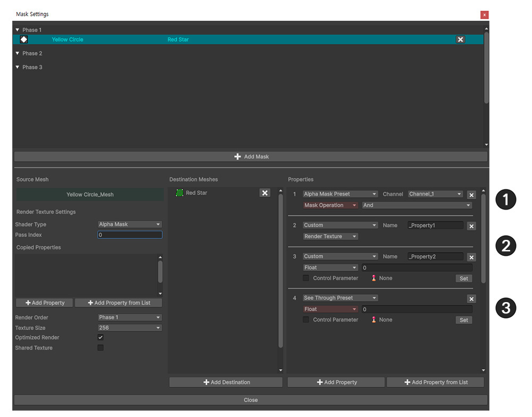Delete property 2 named _Property1
The width and height of the screenshot is (532, 417).
(x=471, y=226)
